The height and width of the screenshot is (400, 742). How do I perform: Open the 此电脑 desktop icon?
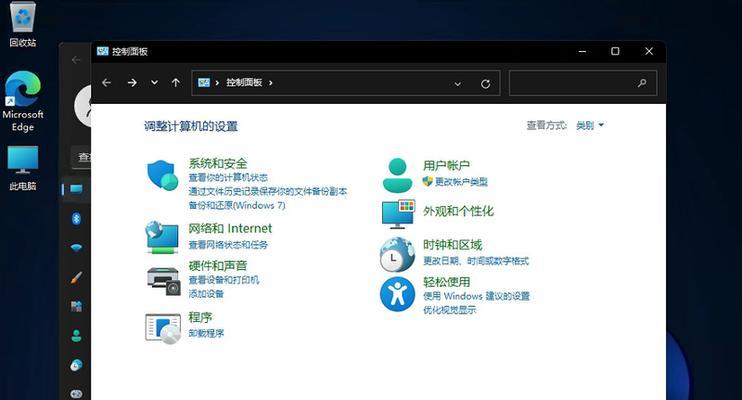[23, 168]
